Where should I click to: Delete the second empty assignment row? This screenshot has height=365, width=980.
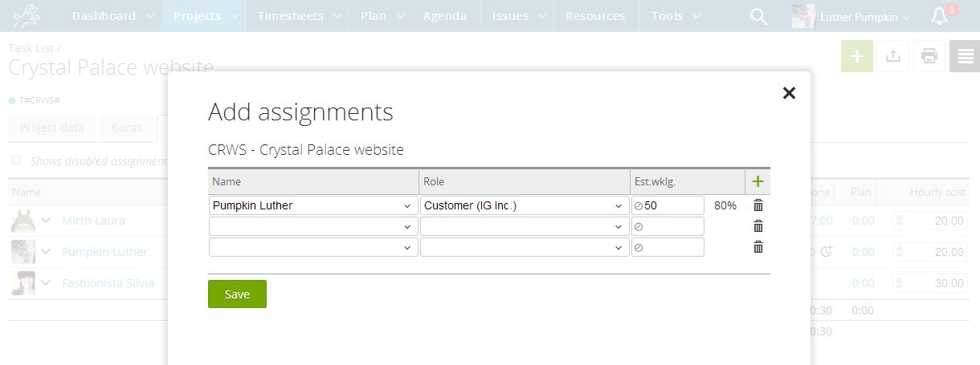[x=757, y=226]
